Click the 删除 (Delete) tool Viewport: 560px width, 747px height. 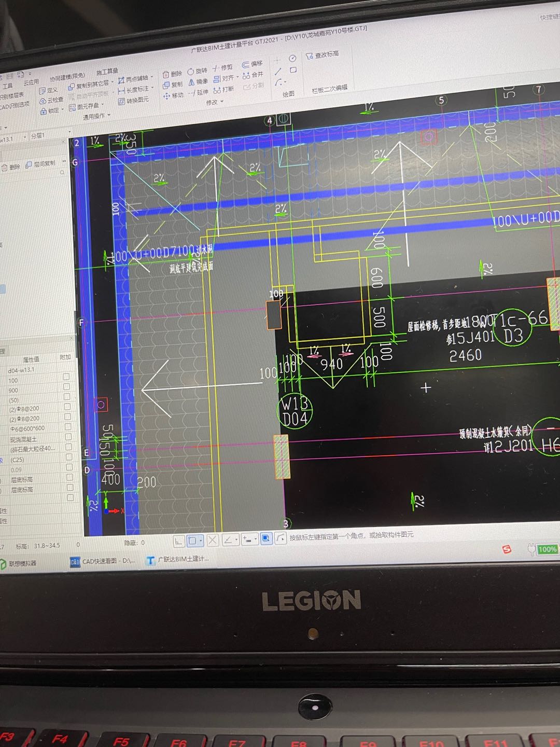[x=173, y=74]
